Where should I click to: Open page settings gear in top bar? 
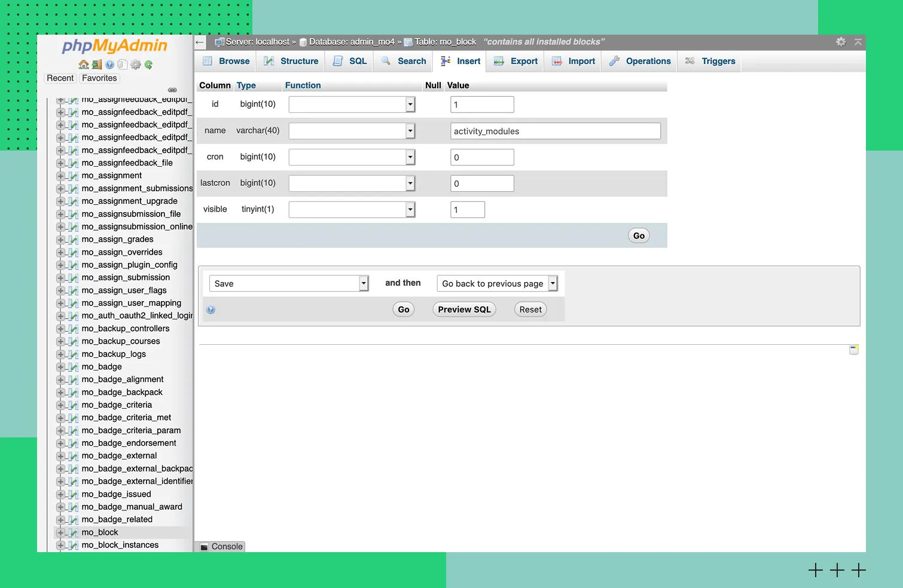tap(841, 42)
